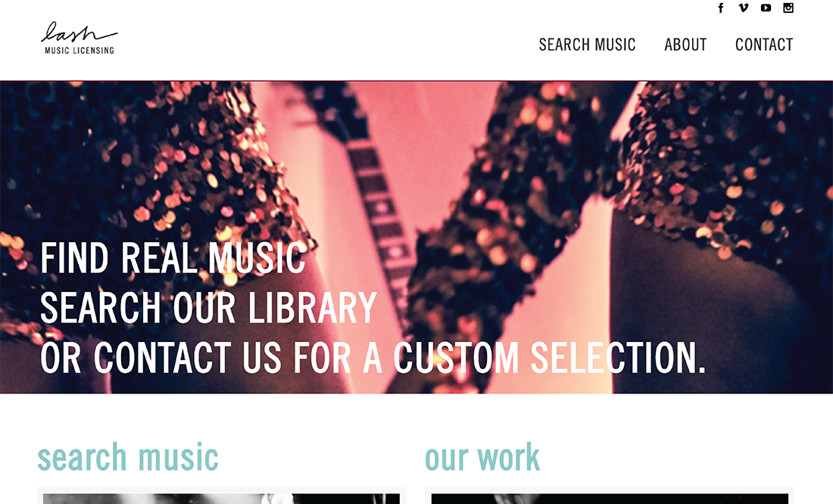The width and height of the screenshot is (833, 504).
Task: Select the SEARCH OUR LIBRARY banner text
Action: click(208, 308)
